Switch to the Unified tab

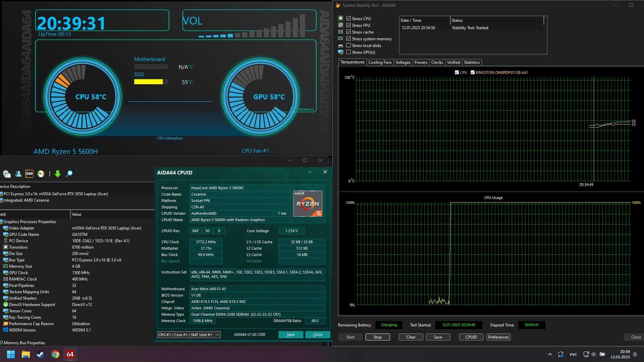point(453,62)
